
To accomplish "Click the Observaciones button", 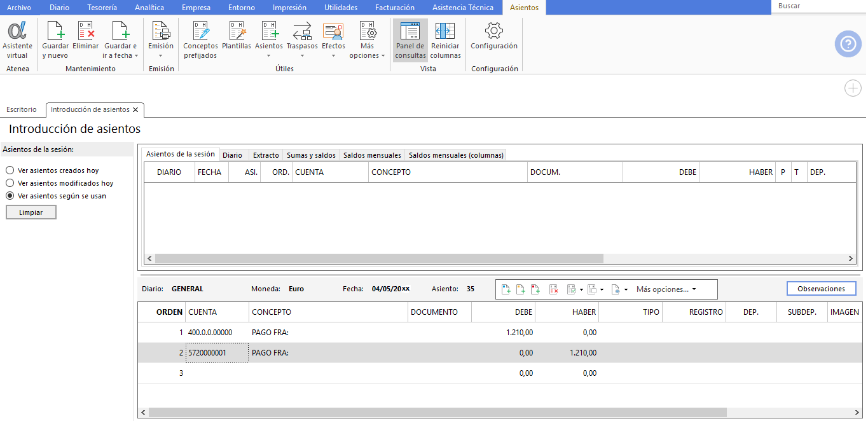I will click(822, 289).
